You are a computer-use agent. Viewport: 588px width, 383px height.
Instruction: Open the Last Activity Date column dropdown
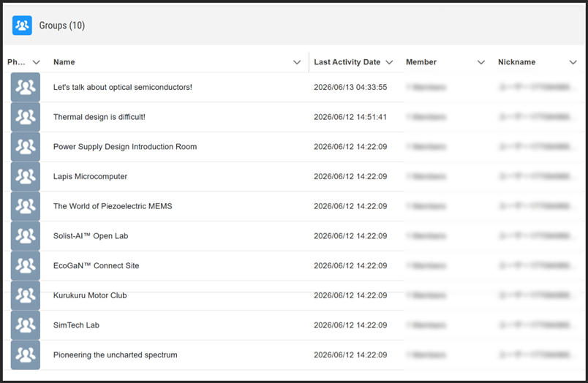(x=389, y=62)
